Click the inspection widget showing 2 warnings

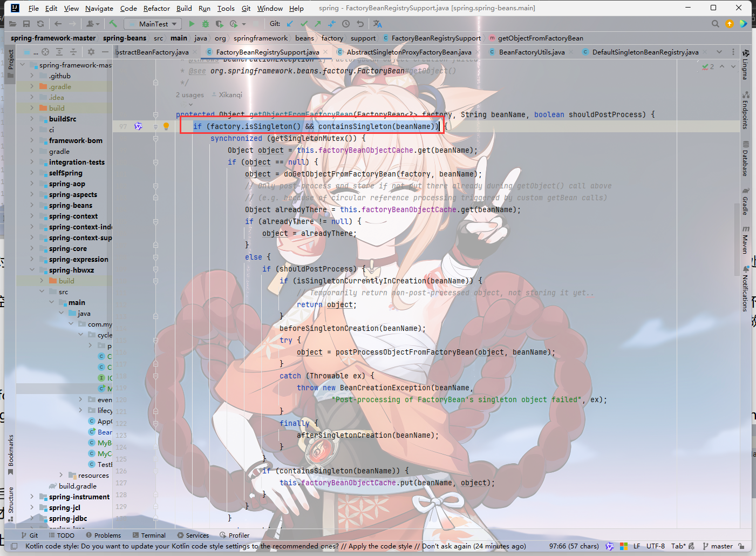(708, 66)
